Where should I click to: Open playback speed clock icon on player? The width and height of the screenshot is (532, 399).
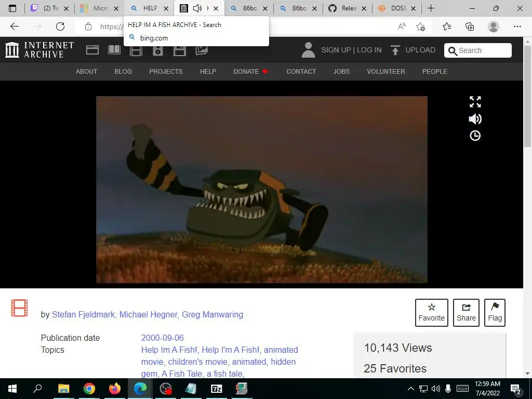pos(475,136)
